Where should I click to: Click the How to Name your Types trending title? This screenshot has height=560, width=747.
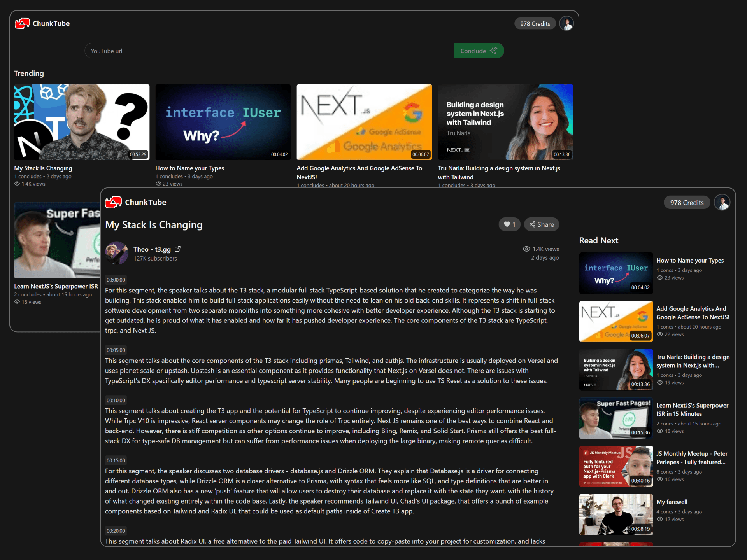(190, 168)
